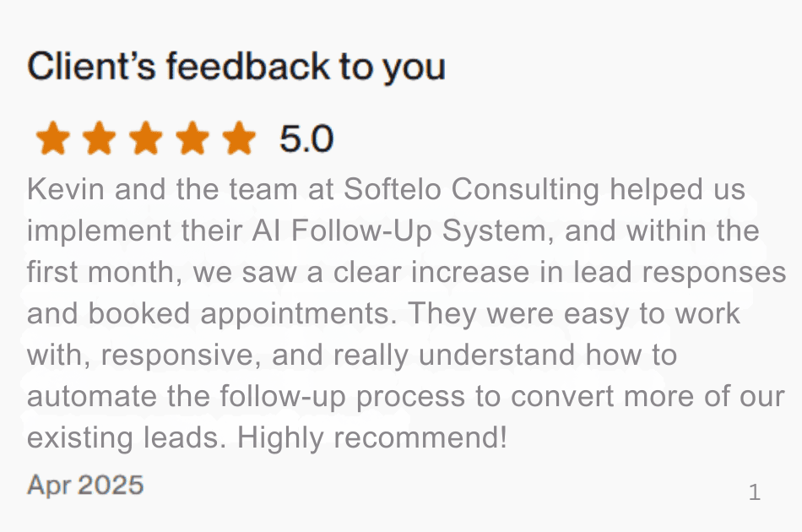Click the page number 1

pos(755,492)
